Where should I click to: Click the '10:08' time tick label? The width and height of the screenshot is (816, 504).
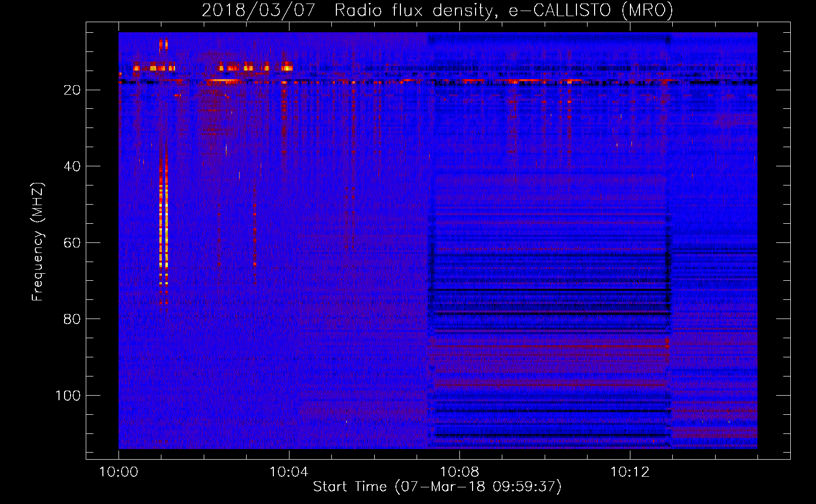point(459,472)
